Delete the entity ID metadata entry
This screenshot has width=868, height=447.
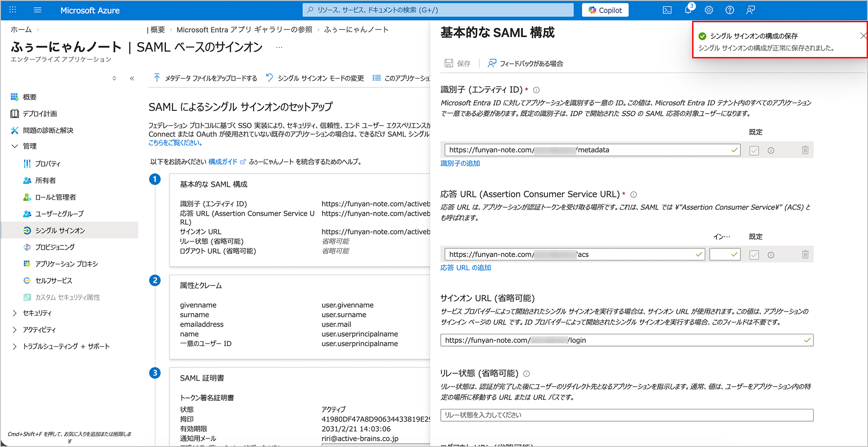click(805, 150)
